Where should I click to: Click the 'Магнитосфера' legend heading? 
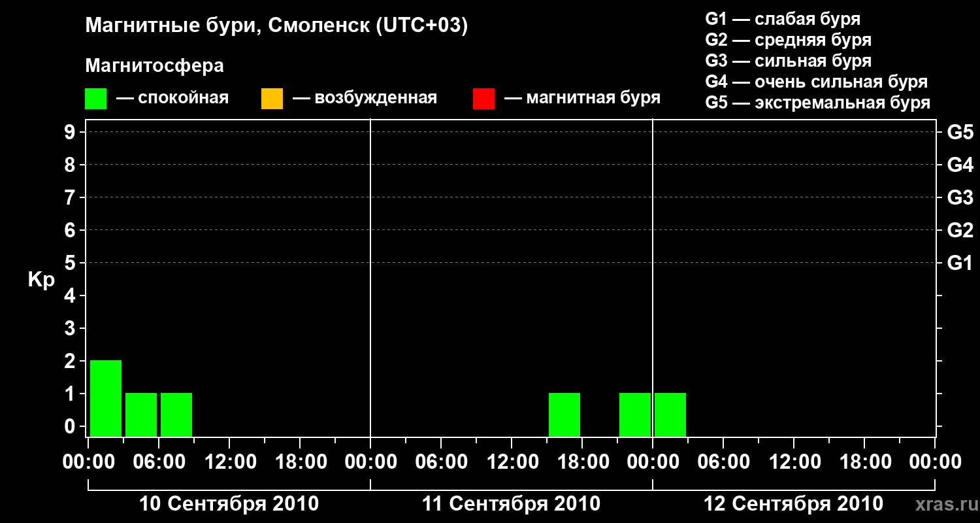click(154, 66)
